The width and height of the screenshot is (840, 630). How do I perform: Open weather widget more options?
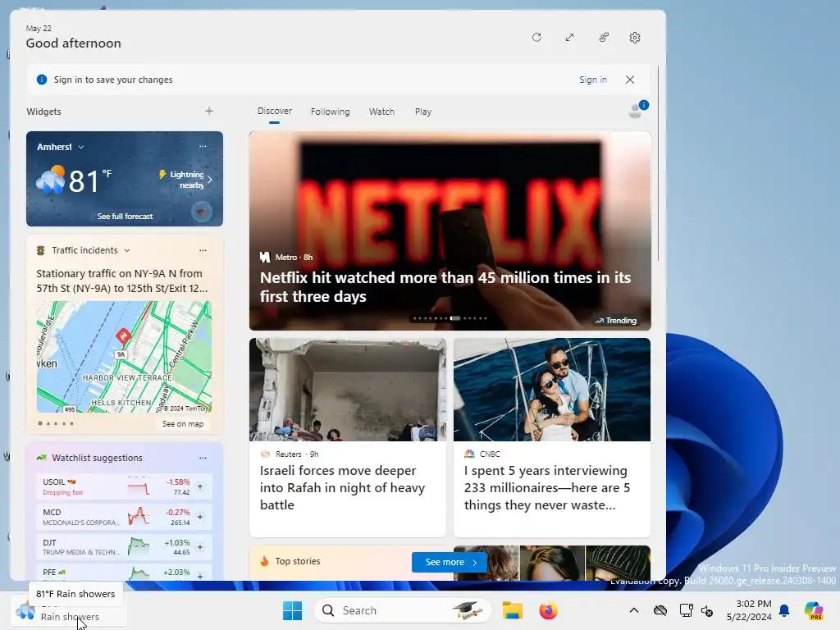203,146
